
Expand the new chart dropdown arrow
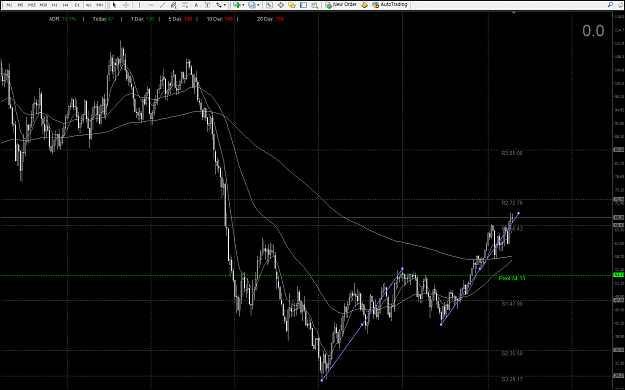pos(243,5)
